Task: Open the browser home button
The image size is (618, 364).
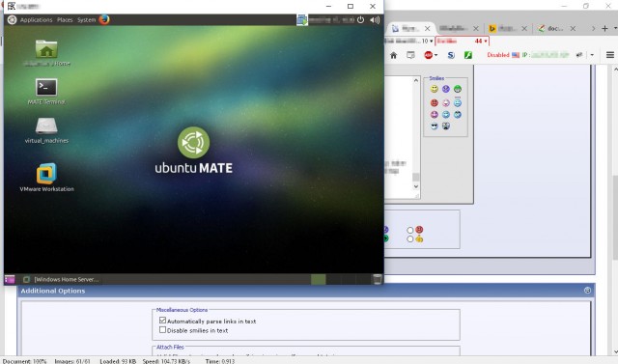Action: coord(393,55)
